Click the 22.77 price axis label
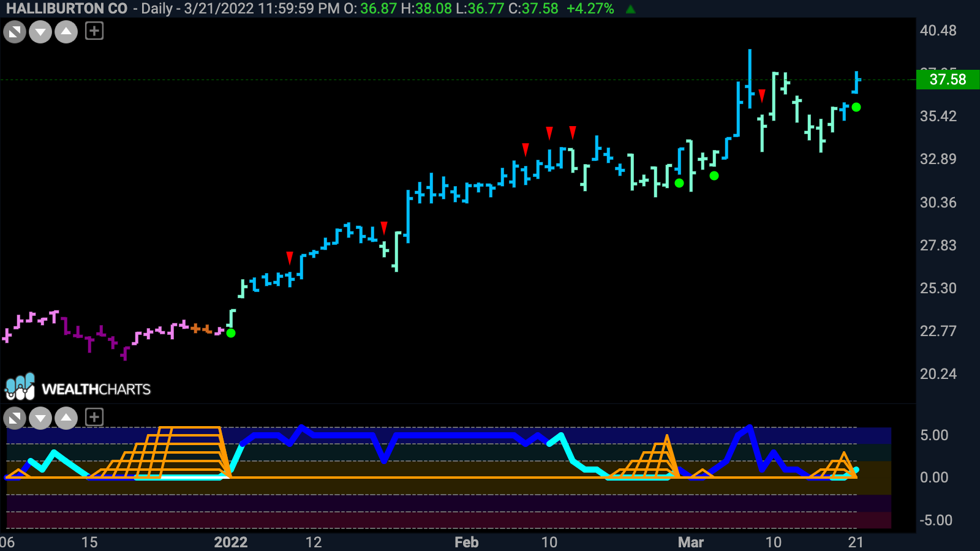The image size is (980, 551). coord(938,331)
